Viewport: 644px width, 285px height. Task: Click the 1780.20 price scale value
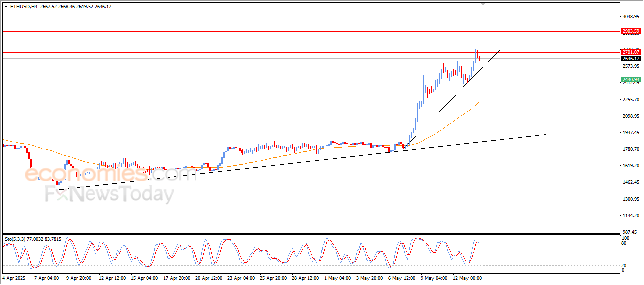coord(630,149)
